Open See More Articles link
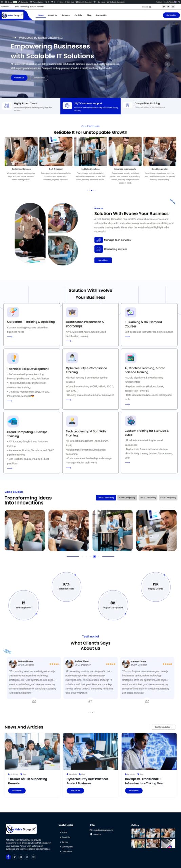181x868 pixels. point(163,727)
